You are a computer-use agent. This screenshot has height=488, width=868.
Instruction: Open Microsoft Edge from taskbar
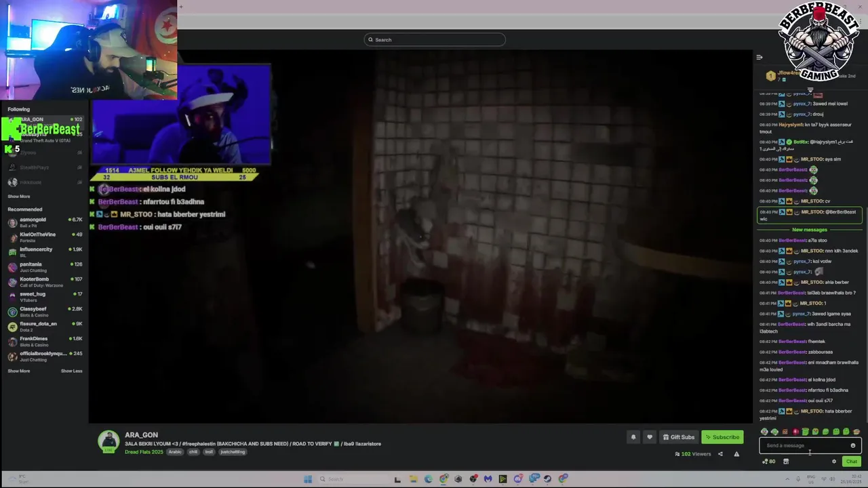coord(429,479)
